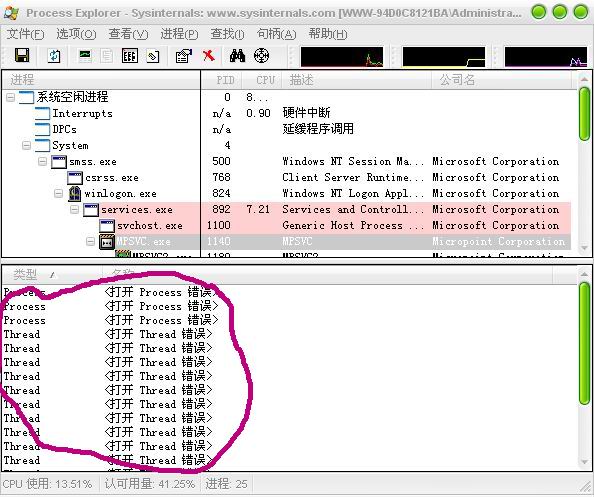Click the process list vertical scrollbar thumb
Viewport: 594px width, 497px height.
point(585,114)
